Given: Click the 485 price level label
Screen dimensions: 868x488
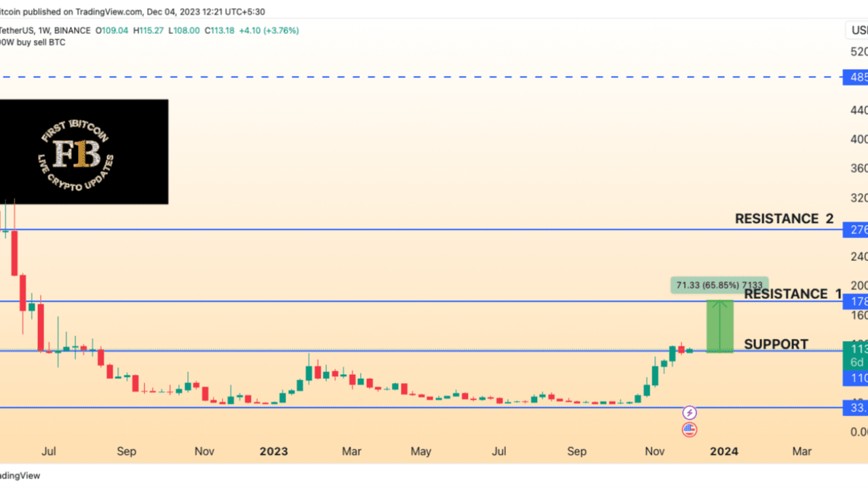Looking at the screenshot, I should click(857, 77).
